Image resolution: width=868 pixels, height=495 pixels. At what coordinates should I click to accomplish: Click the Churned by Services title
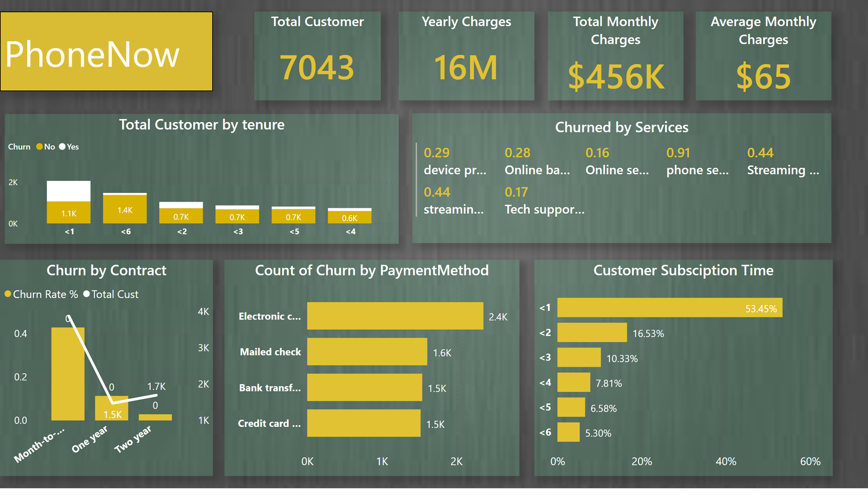[622, 127]
